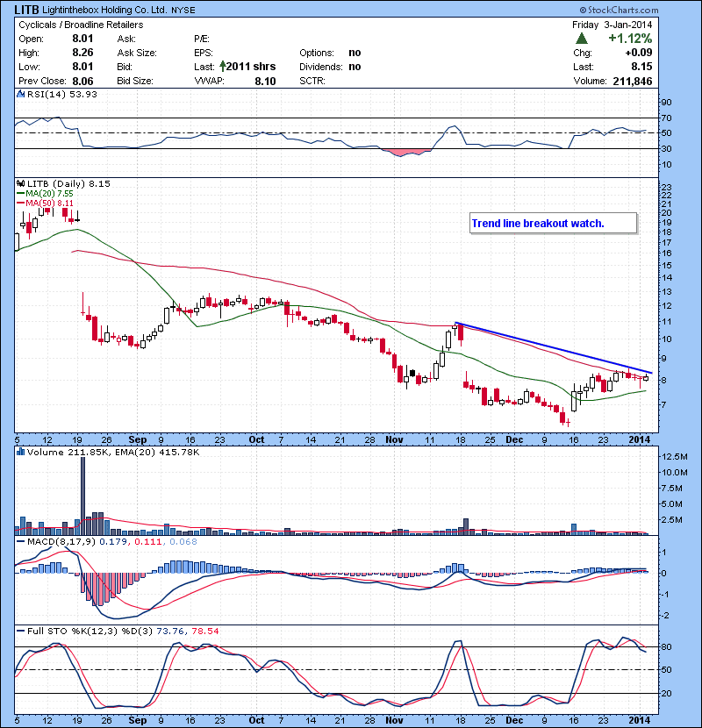Click the P/E: label

tap(202, 39)
